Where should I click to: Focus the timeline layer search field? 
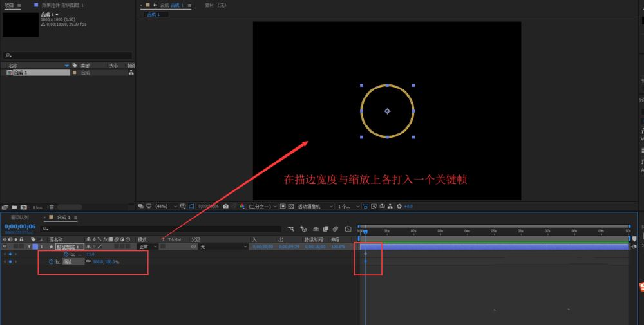[x=162, y=228]
